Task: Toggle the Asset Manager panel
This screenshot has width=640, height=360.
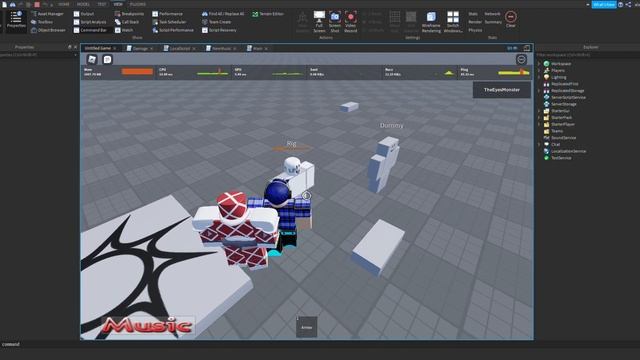Action: [x=47, y=14]
